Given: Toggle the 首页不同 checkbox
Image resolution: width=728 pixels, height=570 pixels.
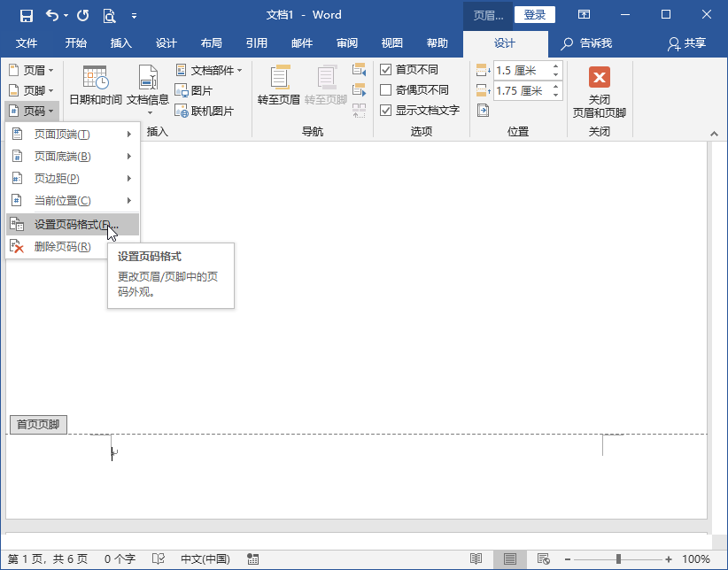Looking at the screenshot, I should [x=386, y=70].
